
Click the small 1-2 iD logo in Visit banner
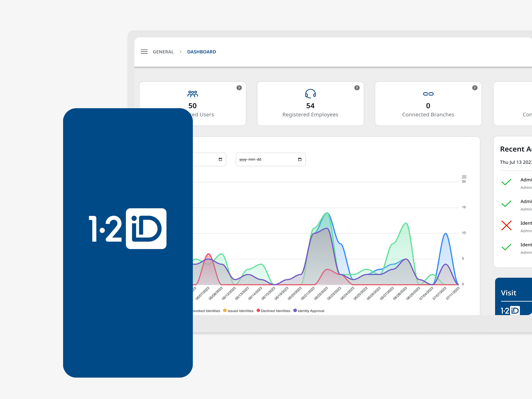coord(510,310)
